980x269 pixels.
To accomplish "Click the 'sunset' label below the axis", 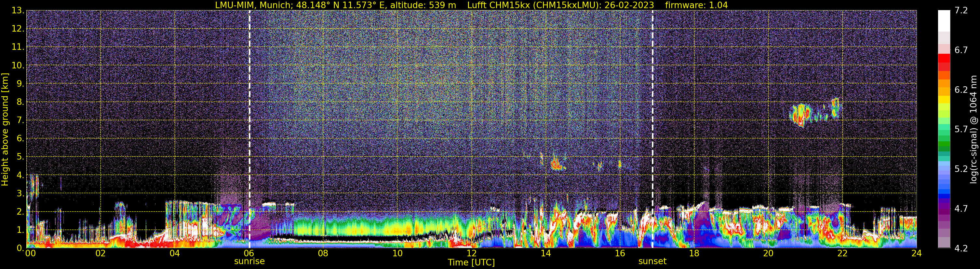I will coord(652,262).
